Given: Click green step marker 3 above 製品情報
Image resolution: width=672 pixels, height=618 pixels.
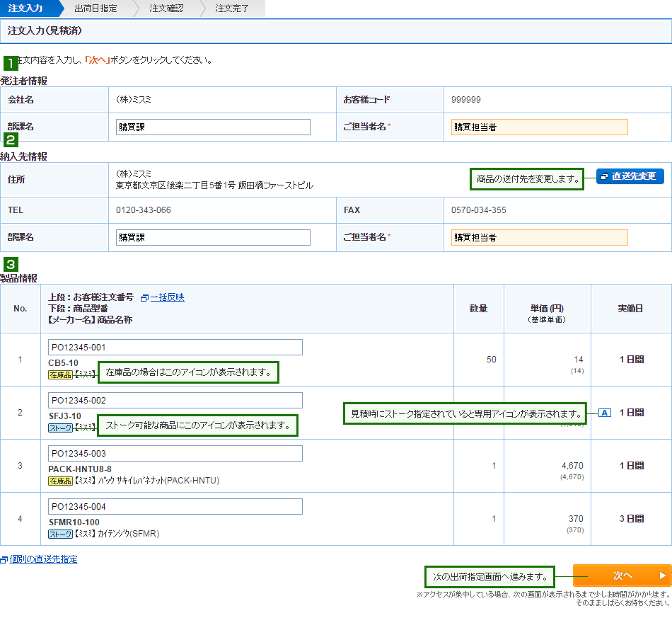Looking at the screenshot, I should 11,264.
